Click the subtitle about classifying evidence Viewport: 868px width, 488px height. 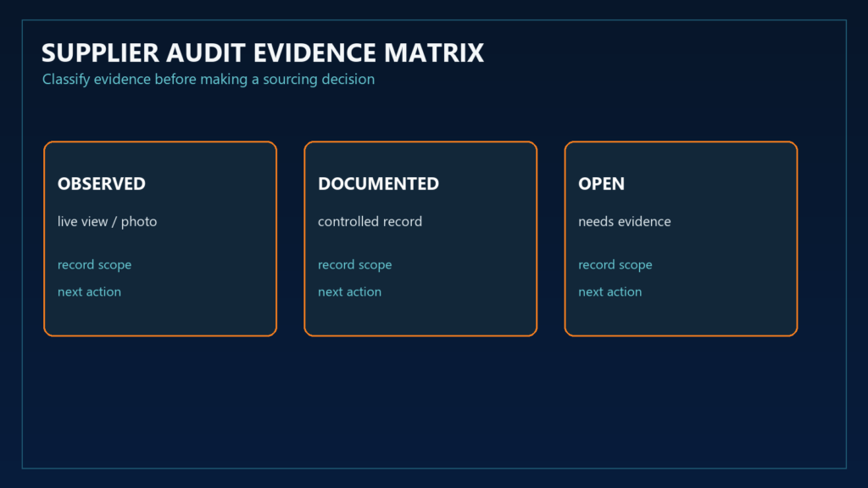pyautogui.click(x=209, y=80)
